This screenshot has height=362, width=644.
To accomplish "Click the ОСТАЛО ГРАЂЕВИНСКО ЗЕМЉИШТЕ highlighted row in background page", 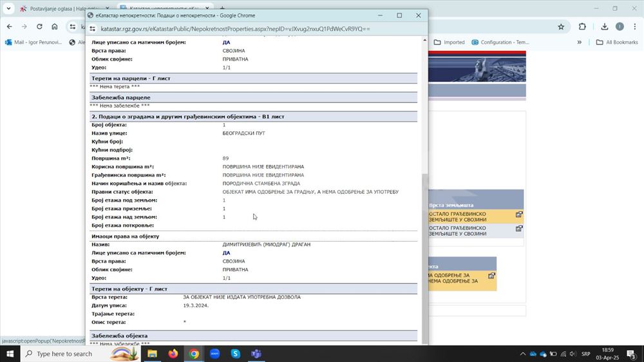I will click(x=476, y=217).
